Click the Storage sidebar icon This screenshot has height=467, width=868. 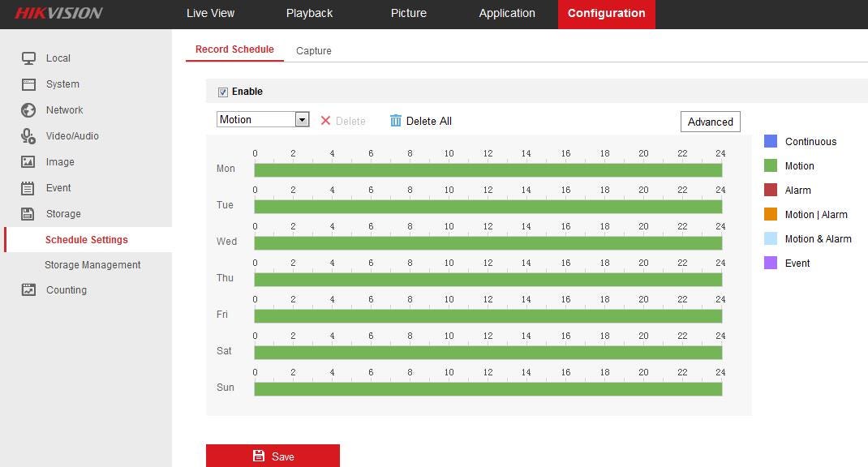(28, 213)
